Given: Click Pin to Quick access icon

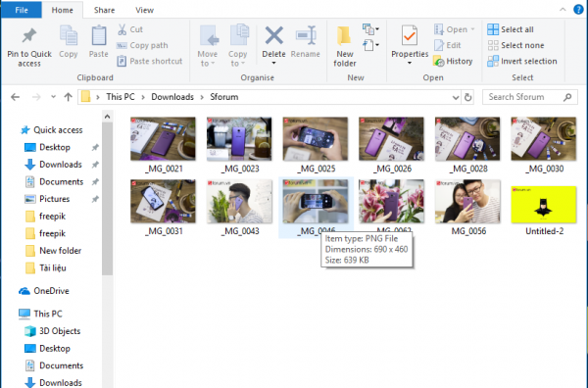Looking at the screenshot, I should [x=29, y=35].
